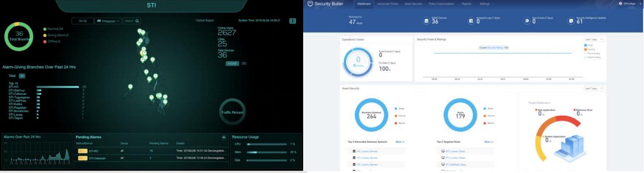Click the STI-HO pending alarm details text

[201, 151]
